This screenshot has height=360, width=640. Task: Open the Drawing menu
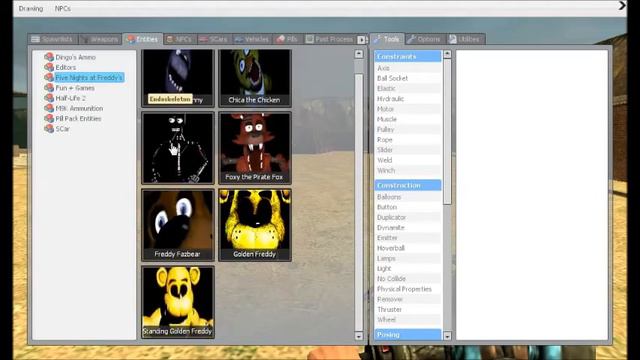[x=31, y=9]
